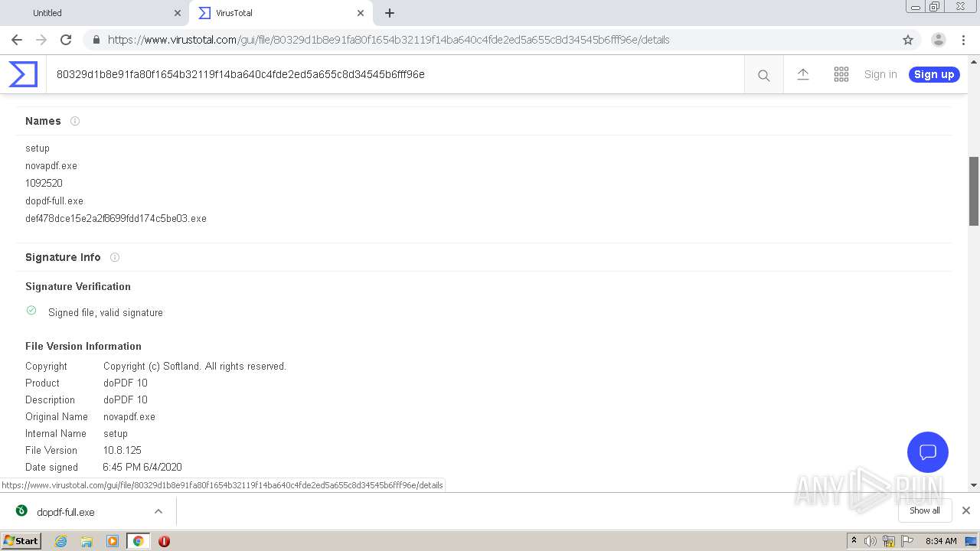Open the Chrome profile avatar
This screenshot has width=980, height=551.
click(x=939, y=40)
